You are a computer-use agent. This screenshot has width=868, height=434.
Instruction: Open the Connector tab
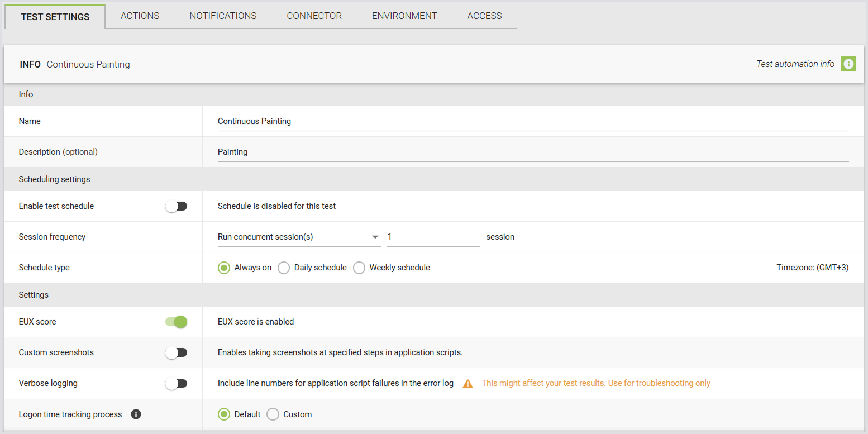(314, 16)
